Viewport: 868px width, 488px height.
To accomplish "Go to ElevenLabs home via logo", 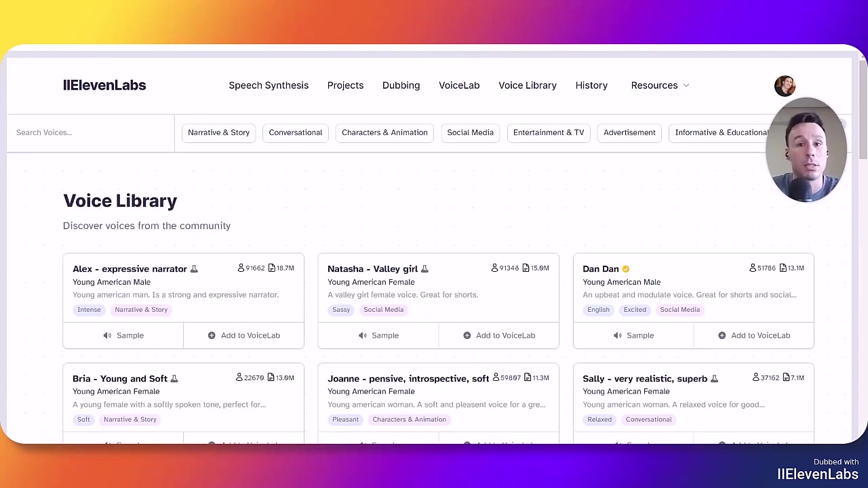I will [x=104, y=85].
